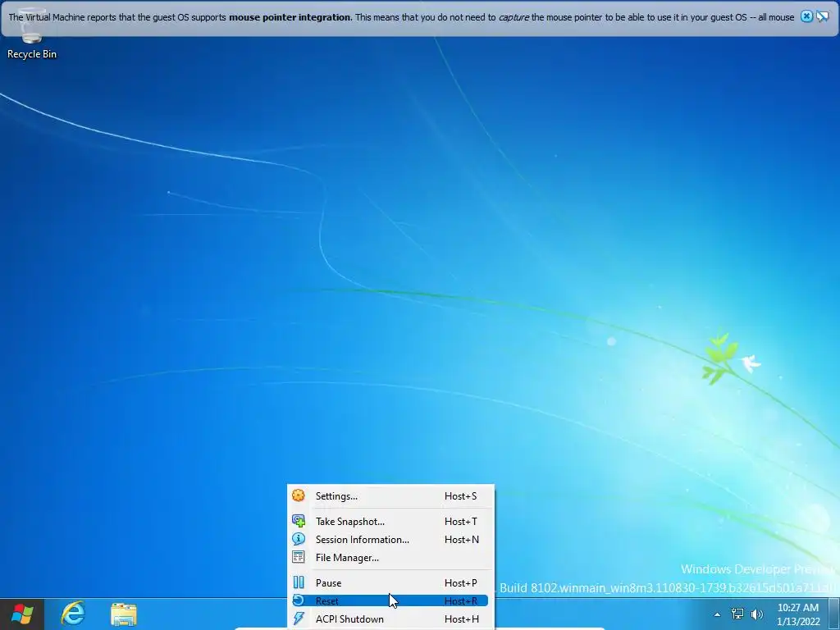
Task: Launch Internet Explorer from taskbar
Action: click(x=73, y=614)
